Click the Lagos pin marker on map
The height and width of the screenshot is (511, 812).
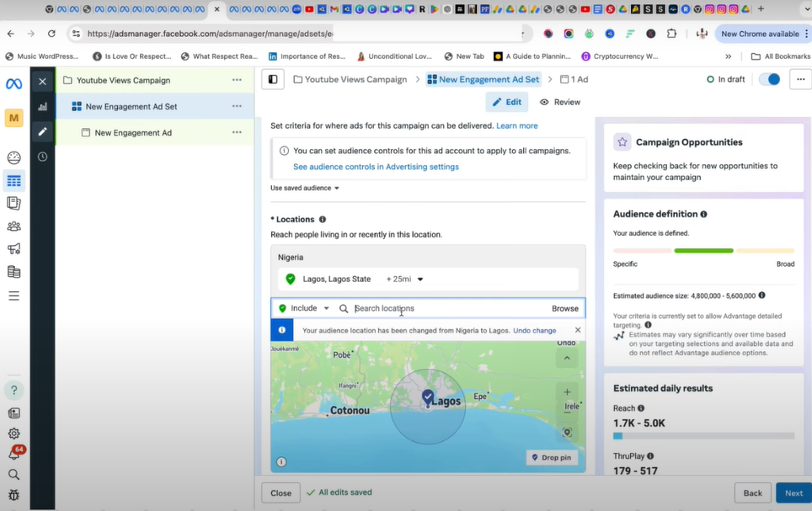pos(428,397)
